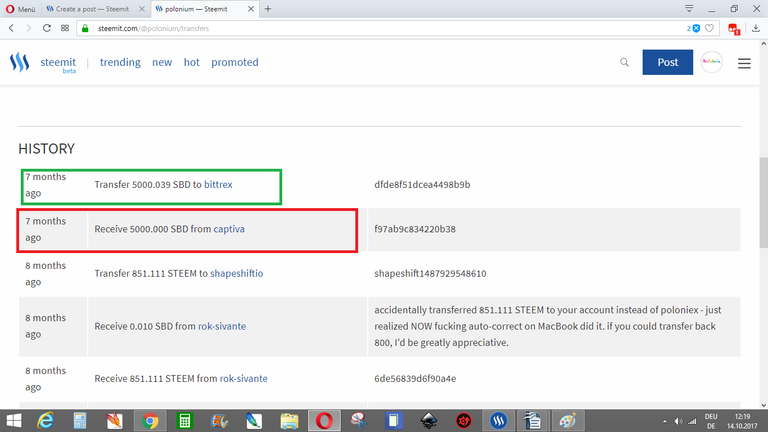The height and width of the screenshot is (432, 768).
Task: Go back in browser history
Action: 11,28
